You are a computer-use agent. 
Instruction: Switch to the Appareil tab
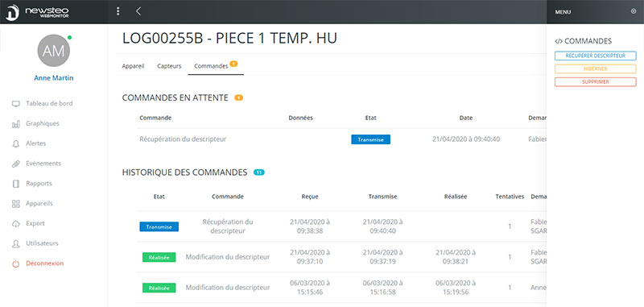tap(133, 66)
